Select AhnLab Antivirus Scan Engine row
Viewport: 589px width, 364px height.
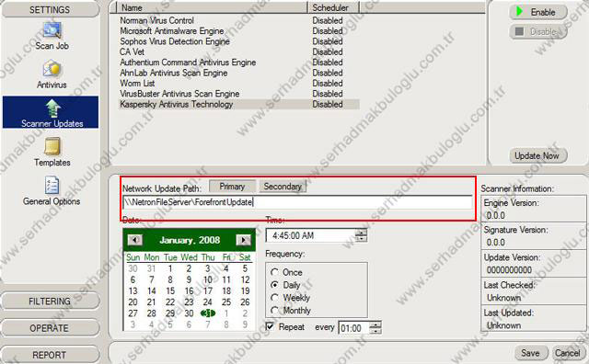click(x=239, y=73)
